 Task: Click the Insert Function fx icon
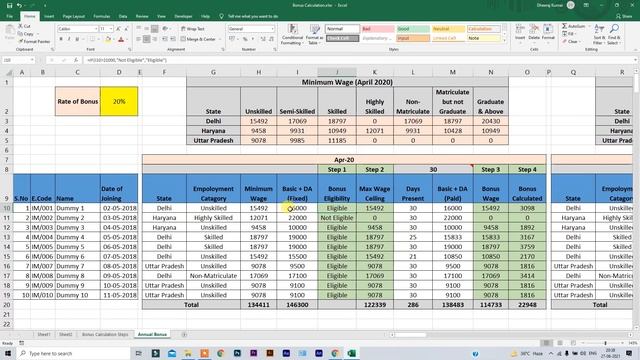tap(76, 60)
